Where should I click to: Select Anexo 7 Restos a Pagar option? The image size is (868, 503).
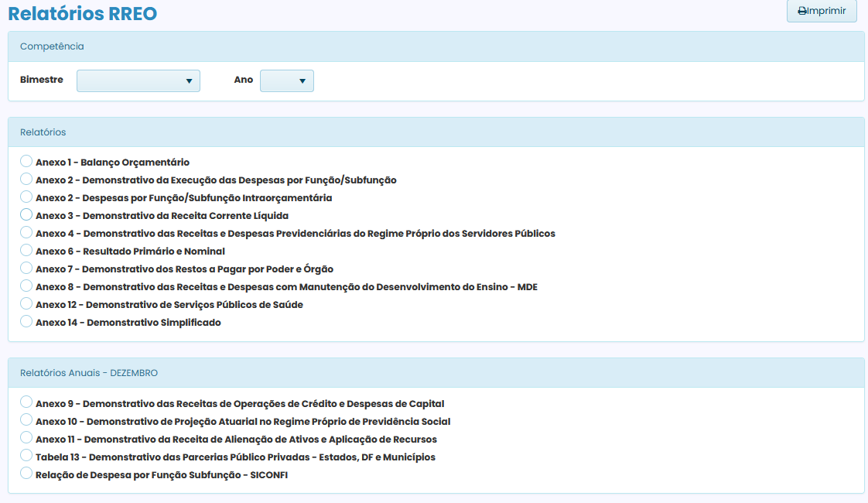tap(26, 269)
